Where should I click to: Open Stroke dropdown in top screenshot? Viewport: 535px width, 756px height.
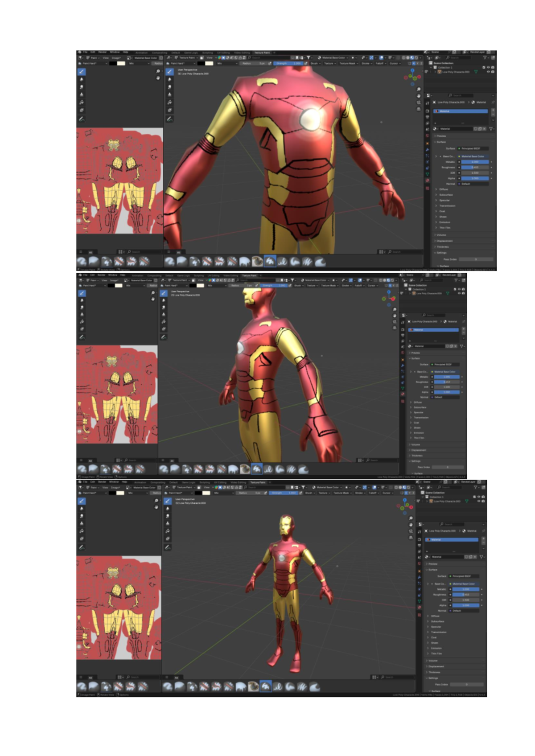[x=366, y=63]
